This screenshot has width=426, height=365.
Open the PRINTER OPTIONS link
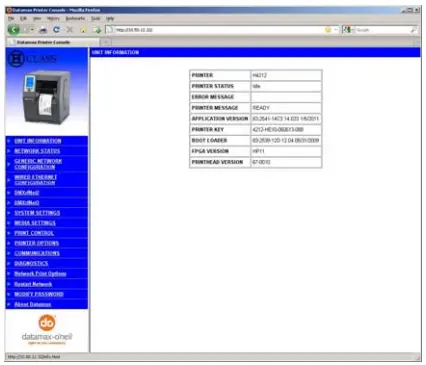click(x=36, y=243)
